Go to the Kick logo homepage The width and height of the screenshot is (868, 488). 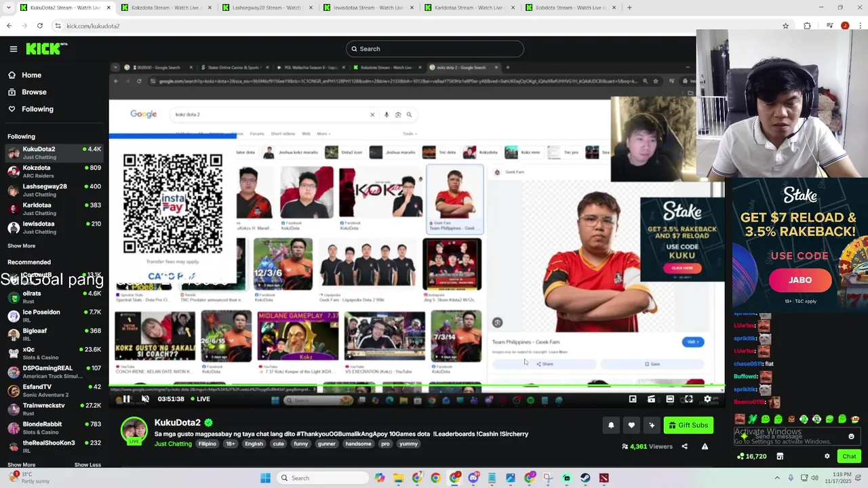(x=46, y=49)
